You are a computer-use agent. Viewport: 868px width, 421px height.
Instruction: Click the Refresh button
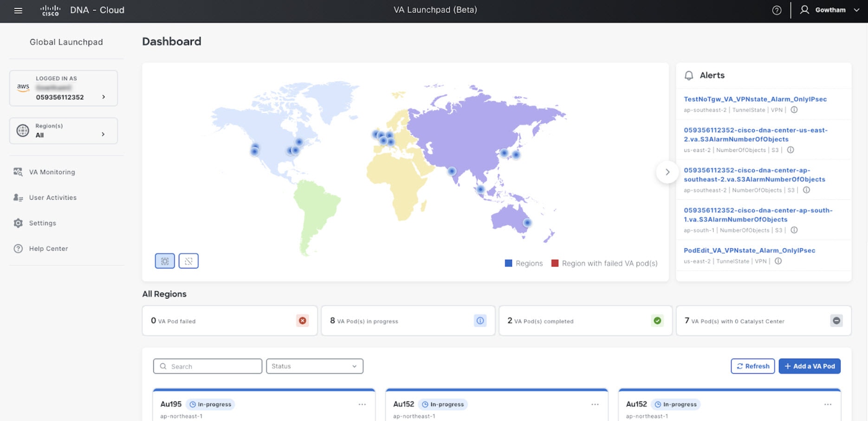753,366
